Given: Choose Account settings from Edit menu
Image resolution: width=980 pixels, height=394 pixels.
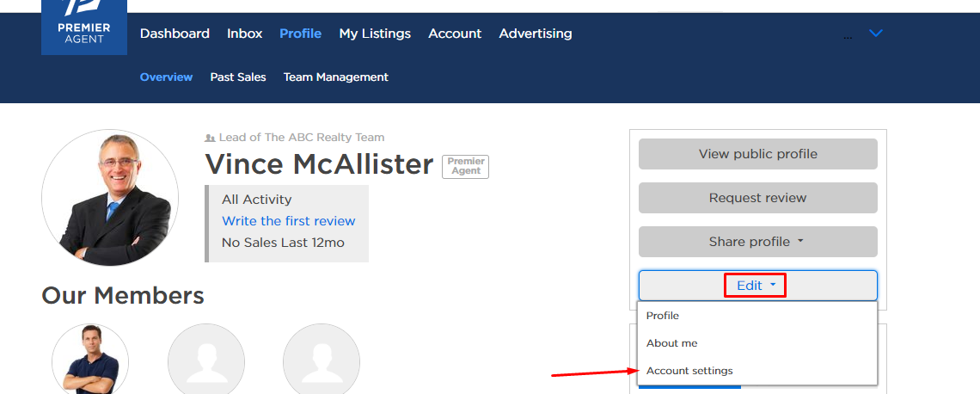Looking at the screenshot, I should (x=689, y=371).
